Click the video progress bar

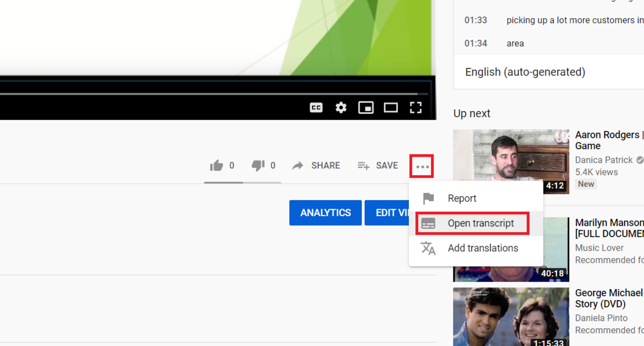coord(215,94)
